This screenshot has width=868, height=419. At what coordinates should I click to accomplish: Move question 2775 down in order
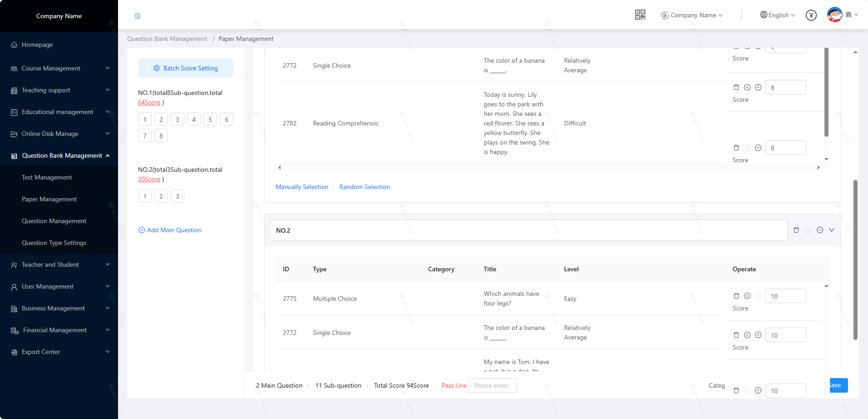747,296
